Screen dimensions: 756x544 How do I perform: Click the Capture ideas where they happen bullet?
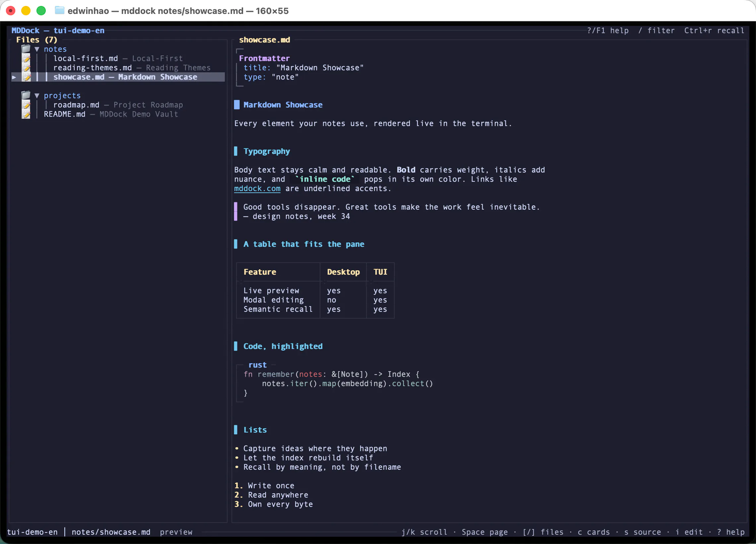(311, 448)
